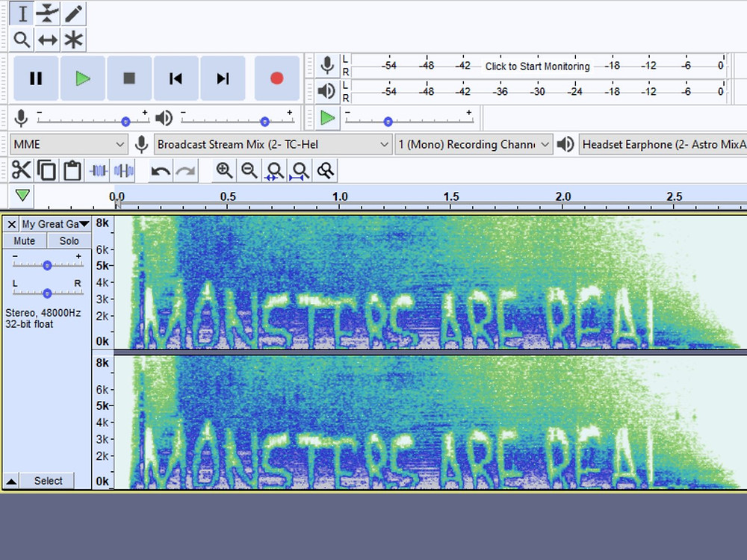Image resolution: width=747 pixels, height=560 pixels.
Task: Click Trim audio outside selection icon
Action: pyautogui.click(x=98, y=170)
